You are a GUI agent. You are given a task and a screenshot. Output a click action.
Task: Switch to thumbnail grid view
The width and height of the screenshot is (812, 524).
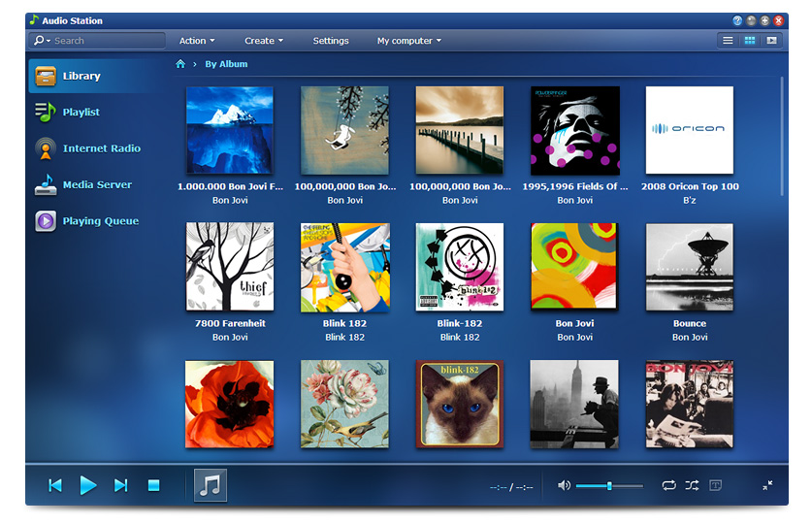click(749, 41)
